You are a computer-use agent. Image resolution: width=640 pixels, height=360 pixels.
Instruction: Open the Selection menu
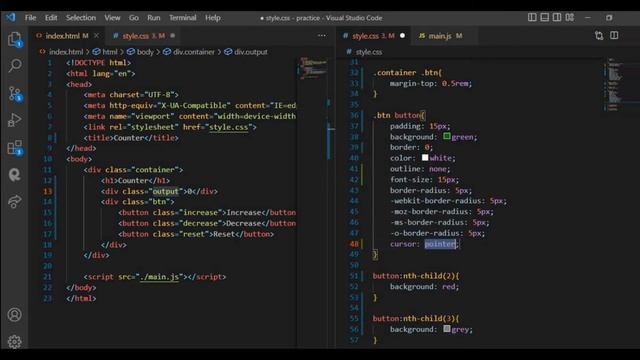(81, 18)
